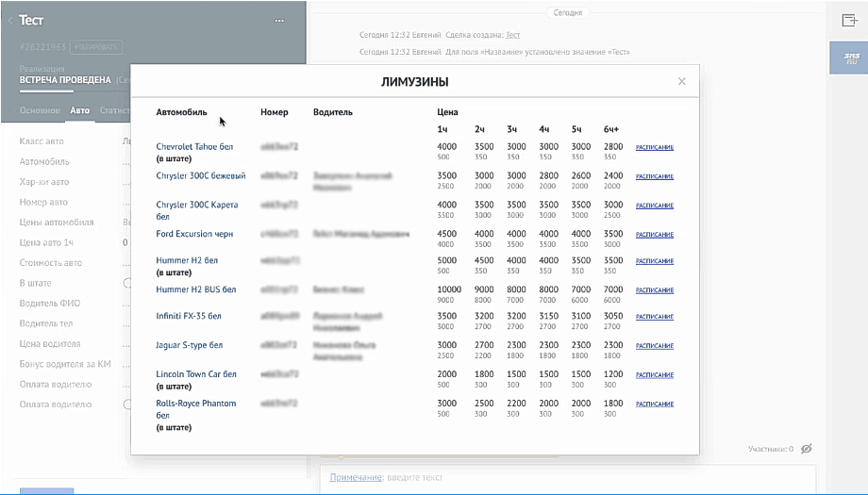The image size is (868, 495).
Task: Click the Водитель ФИО field row
Action: coord(75,303)
